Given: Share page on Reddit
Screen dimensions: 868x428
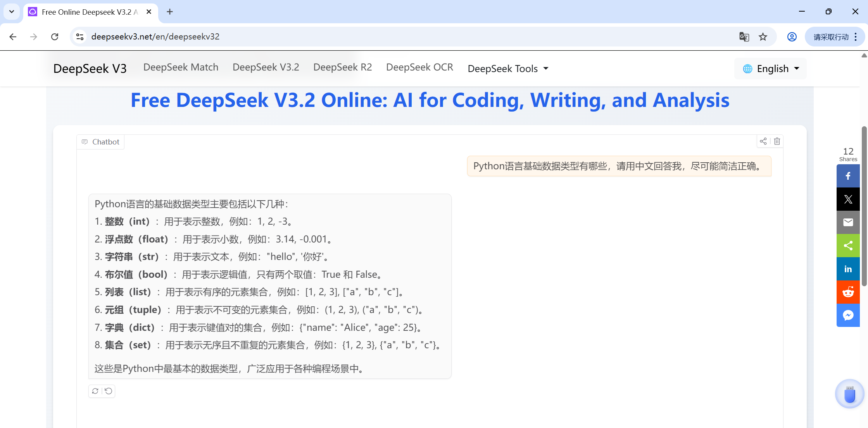Looking at the screenshot, I should pyautogui.click(x=848, y=292).
